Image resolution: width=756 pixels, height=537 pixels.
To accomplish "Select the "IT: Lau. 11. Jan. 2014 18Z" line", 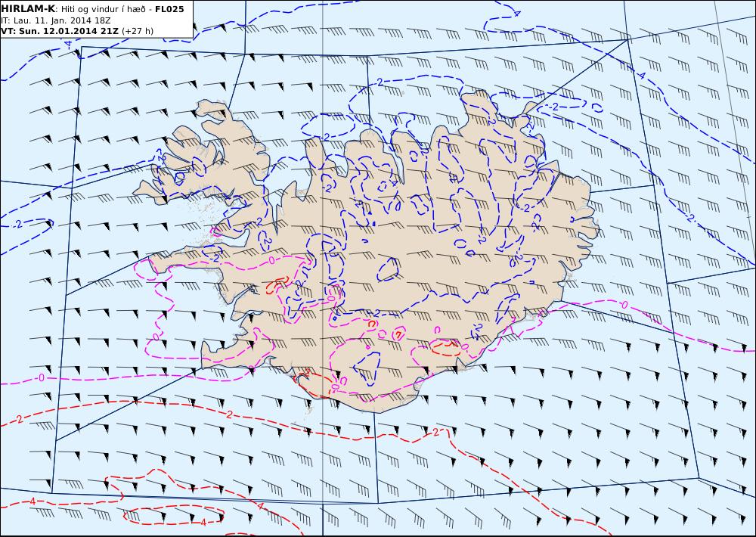I will pyautogui.click(x=56, y=20).
